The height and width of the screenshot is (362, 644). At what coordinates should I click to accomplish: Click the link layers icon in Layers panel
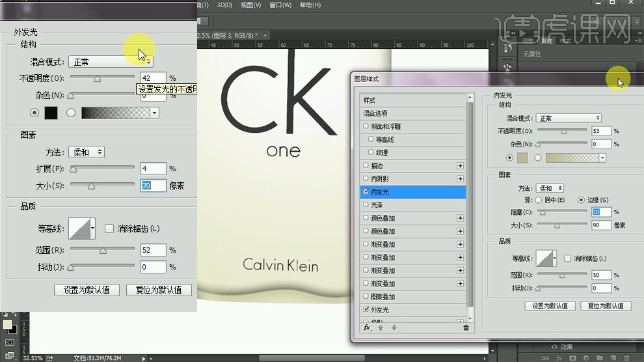point(545,358)
